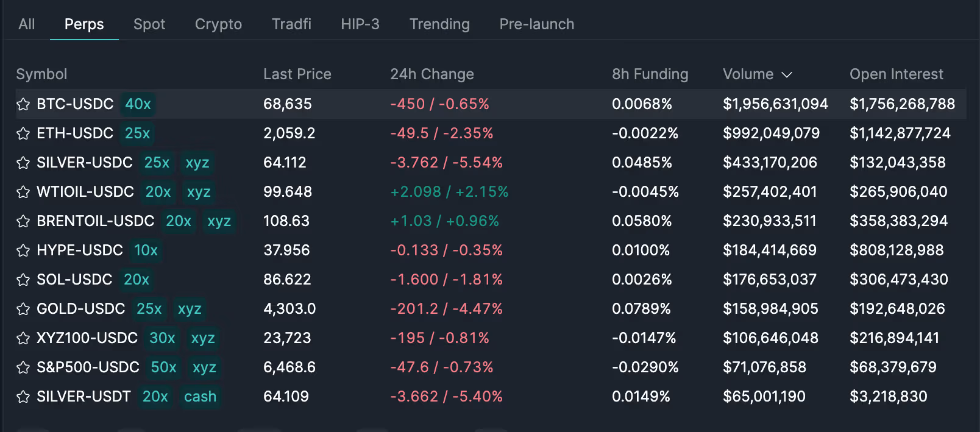Image resolution: width=980 pixels, height=432 pixels.
Task: Switch to the Spot tab
Action: click(x=149, y=24)
